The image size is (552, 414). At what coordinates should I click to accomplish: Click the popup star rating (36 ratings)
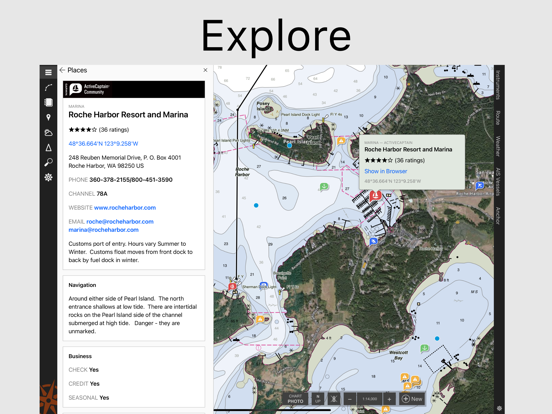click(395, 161)
